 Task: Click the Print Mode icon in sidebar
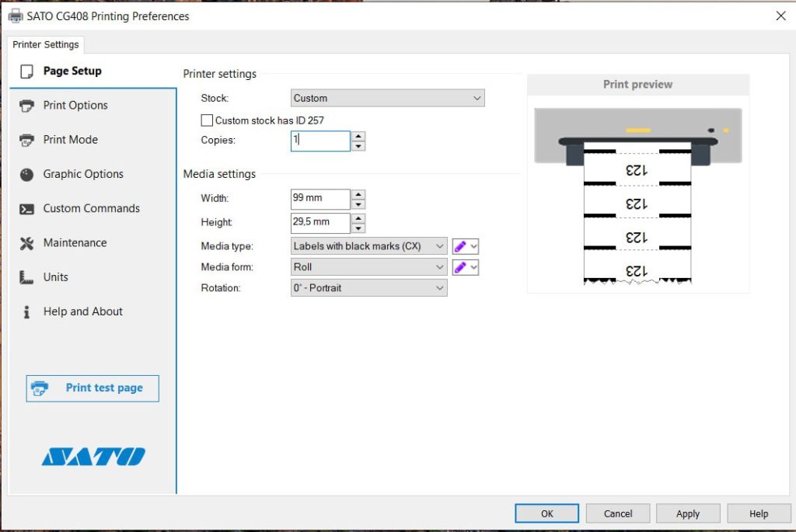click(26, 140)
